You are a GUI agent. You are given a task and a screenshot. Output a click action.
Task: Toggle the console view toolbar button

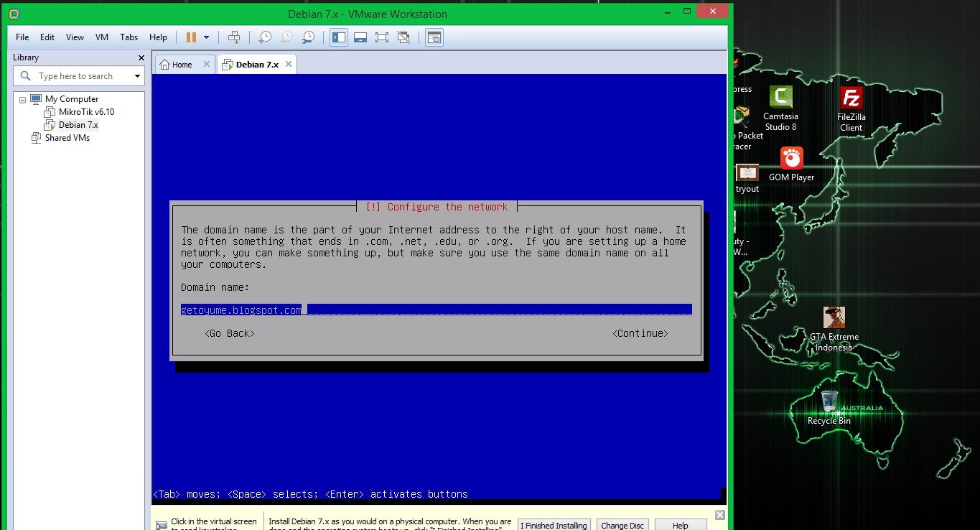434,37
